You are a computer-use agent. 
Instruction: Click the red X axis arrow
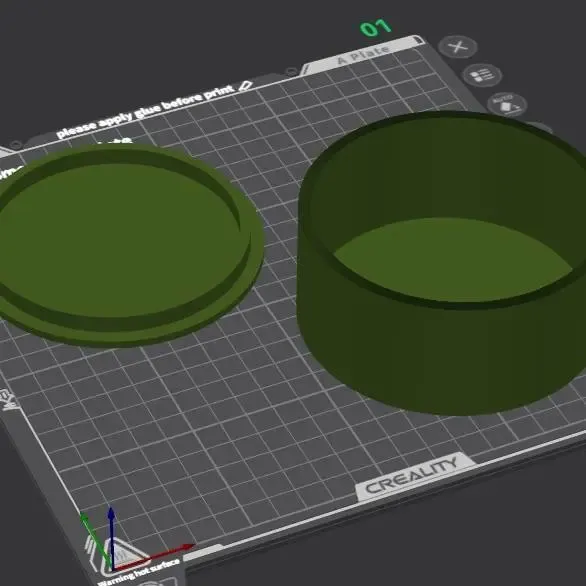(x=155, y=557)
